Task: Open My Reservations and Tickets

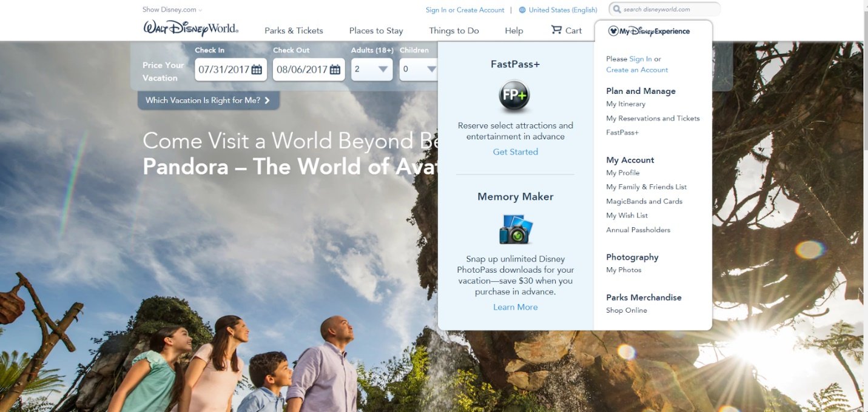Action: click(x=653, y=118)
